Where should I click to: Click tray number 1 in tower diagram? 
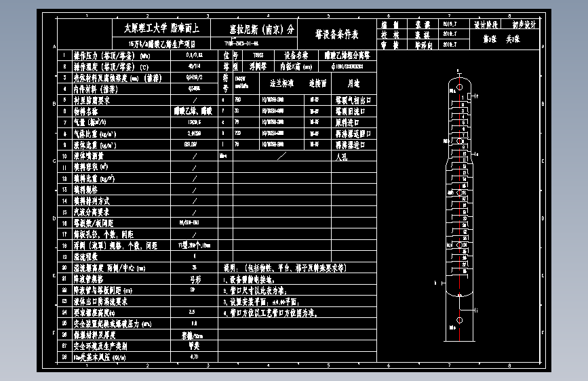coord(463,98)
